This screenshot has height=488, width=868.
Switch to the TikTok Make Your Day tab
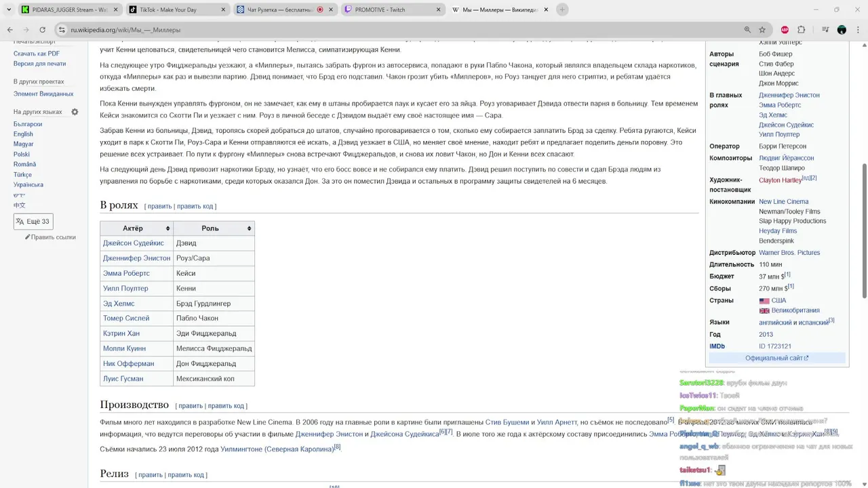pyautogui.click(x=176, y=9)
